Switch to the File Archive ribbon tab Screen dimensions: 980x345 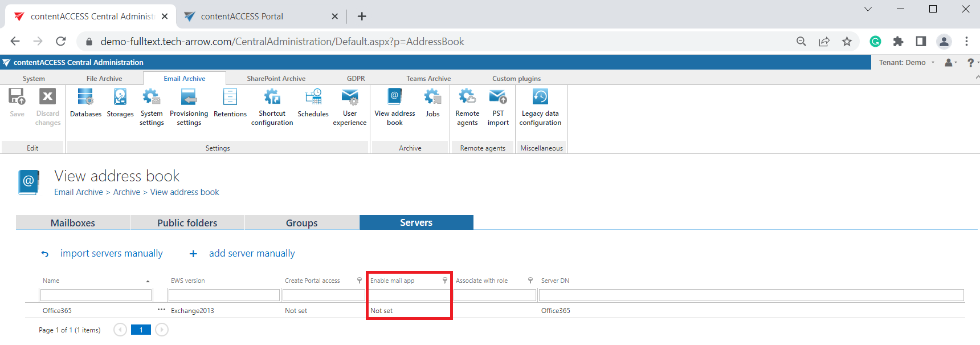(104, 79)
